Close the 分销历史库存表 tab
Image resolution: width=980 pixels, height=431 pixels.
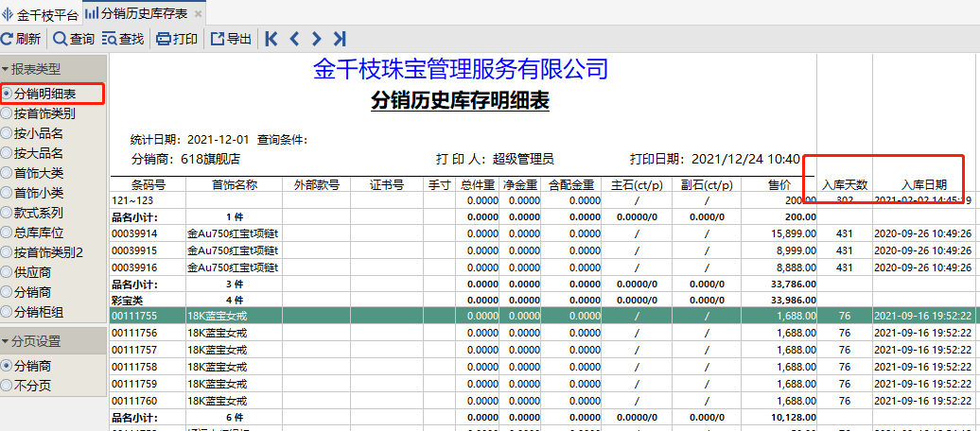point(198,14)
